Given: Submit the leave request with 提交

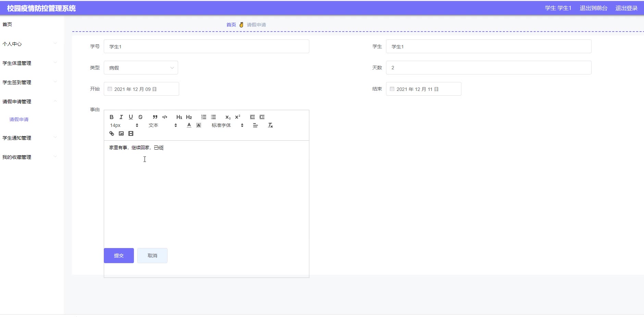Looking at the screenshot, I should tap(119, 256).
